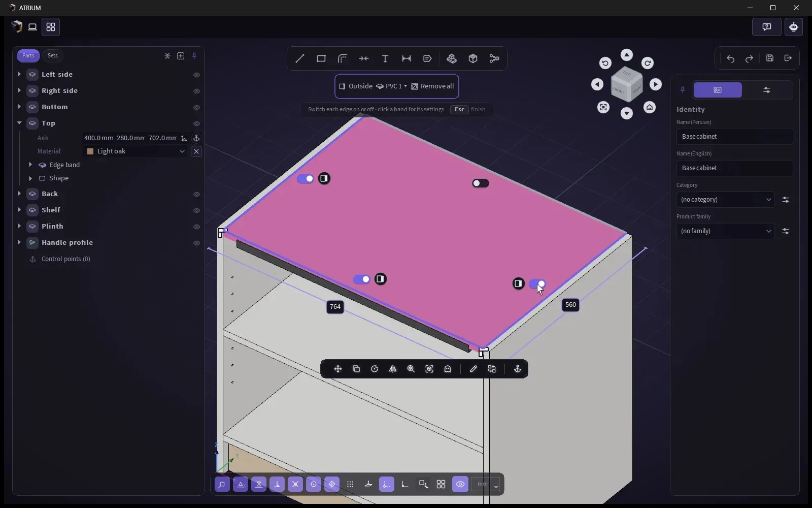Open the feedback chat icon
Screen dimensions: 812x508
pos(767,27)
